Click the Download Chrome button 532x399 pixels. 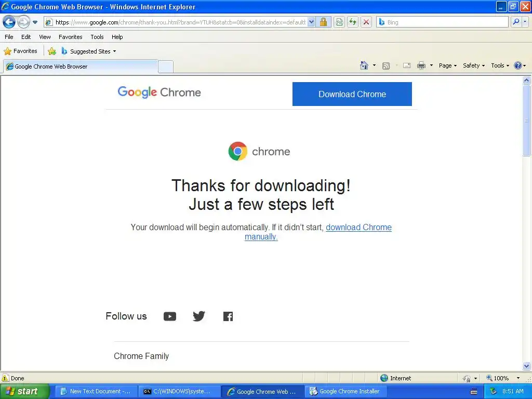(x=352, y=94)
